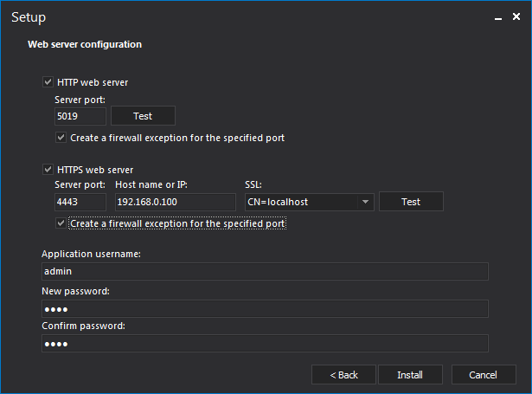Toggle HTTP firewall exception checkbox

[61, 138]
